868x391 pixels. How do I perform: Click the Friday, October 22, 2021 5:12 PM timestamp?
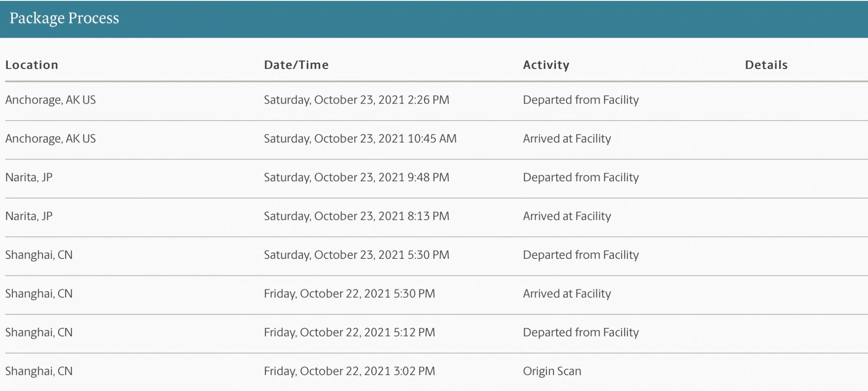tap(349, 332)
